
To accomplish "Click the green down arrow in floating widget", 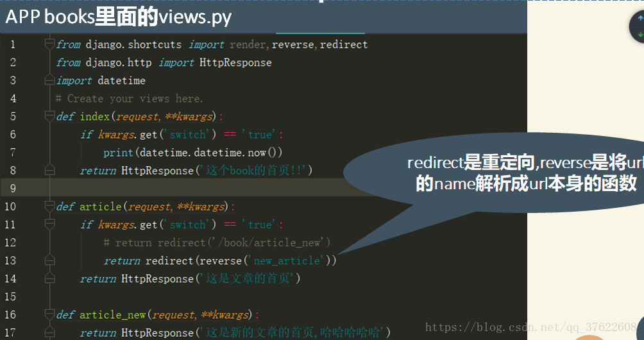I will [640, 35].
